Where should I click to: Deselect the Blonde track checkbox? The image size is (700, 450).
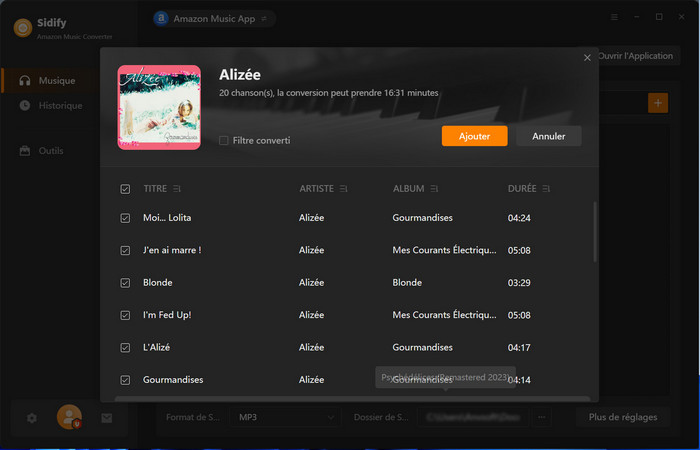click(x=125, y=283)
